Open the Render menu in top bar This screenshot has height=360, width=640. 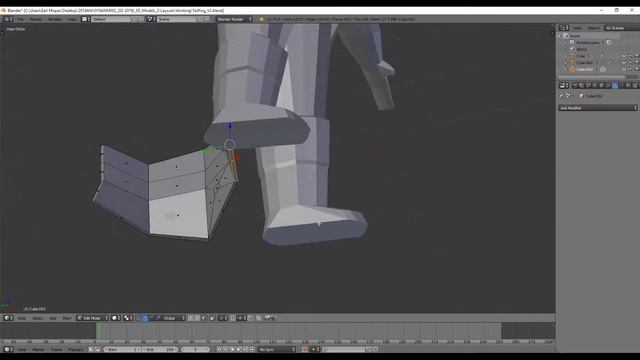(x=36, y=19)
